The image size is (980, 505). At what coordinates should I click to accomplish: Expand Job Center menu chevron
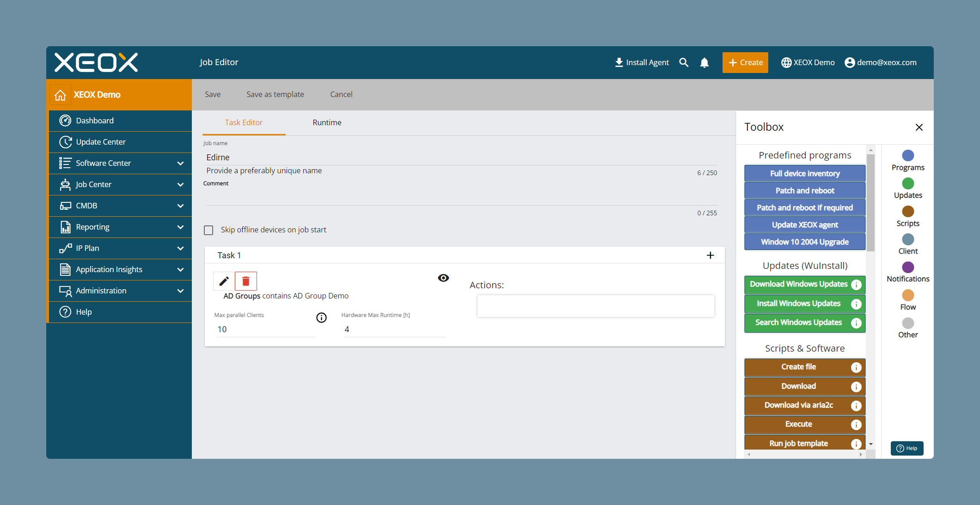(180, 184)
